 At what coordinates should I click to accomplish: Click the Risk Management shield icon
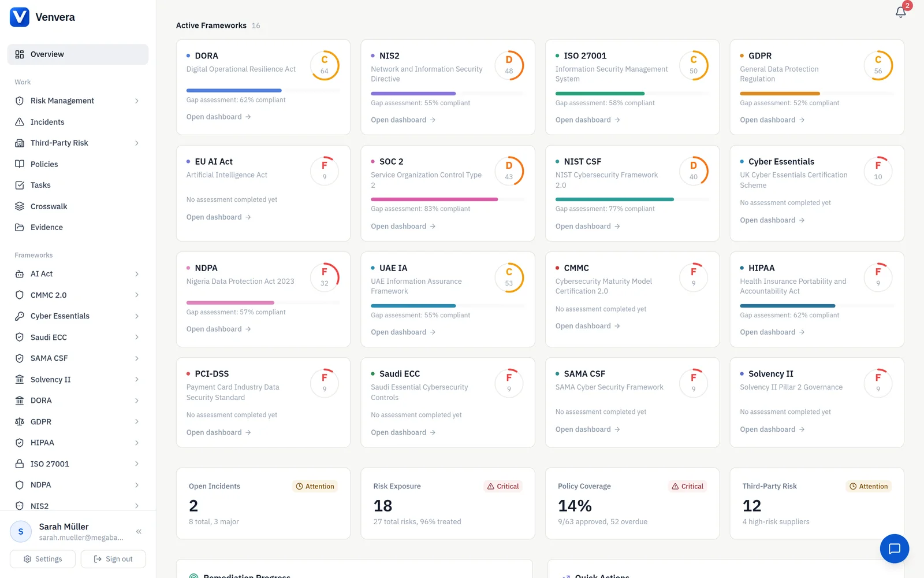click(x=20, y=101)
